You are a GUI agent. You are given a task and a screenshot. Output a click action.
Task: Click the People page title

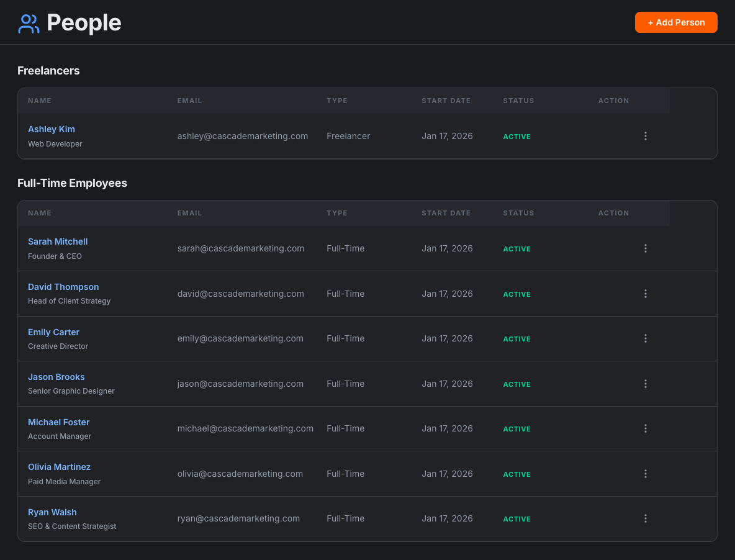click(x=84, y=22)
